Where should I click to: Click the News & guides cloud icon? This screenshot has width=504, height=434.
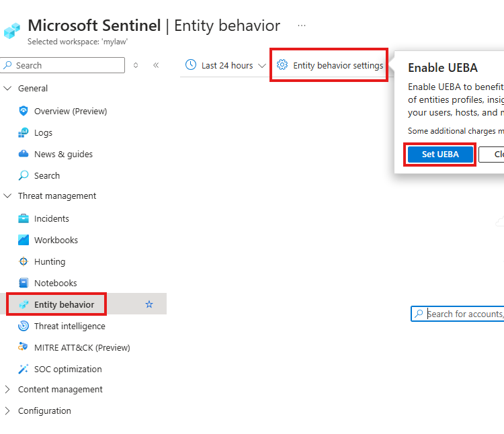[24, 154]
